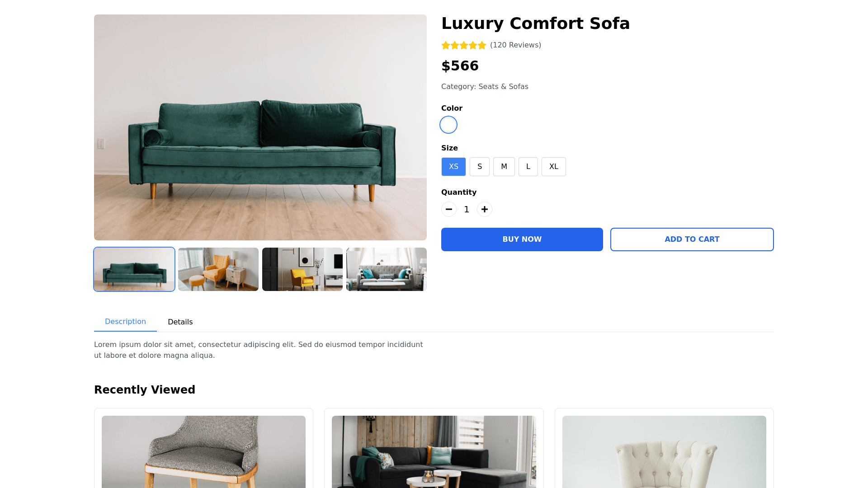Choose size XL option
Viewport: 868px width, 488px height.
pos(554,167)
